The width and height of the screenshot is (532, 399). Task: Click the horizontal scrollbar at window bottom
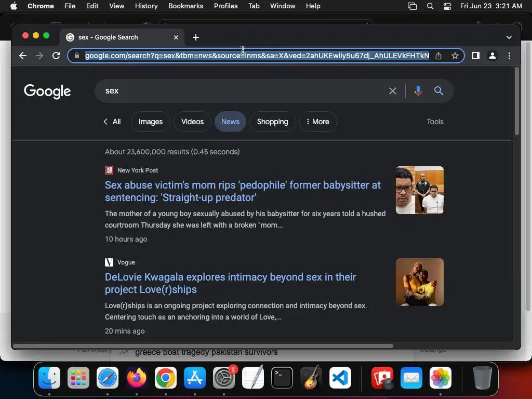(203, 346)
